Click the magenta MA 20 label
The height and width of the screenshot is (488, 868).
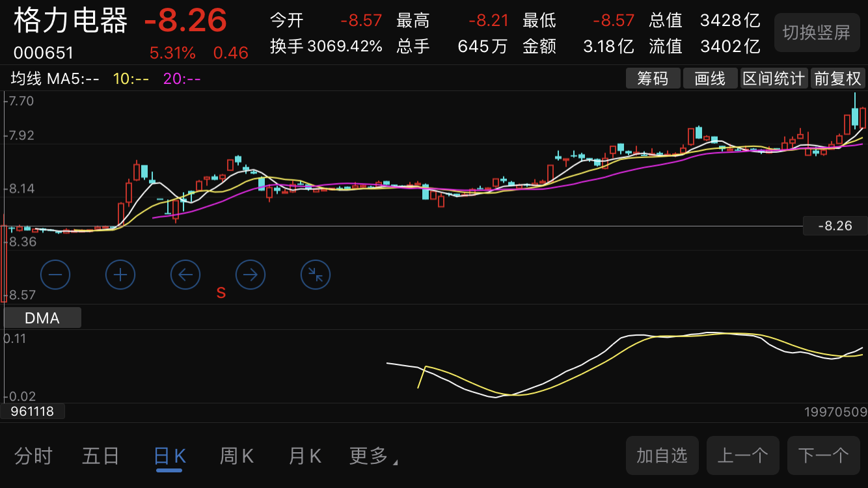tap(182, 79)
